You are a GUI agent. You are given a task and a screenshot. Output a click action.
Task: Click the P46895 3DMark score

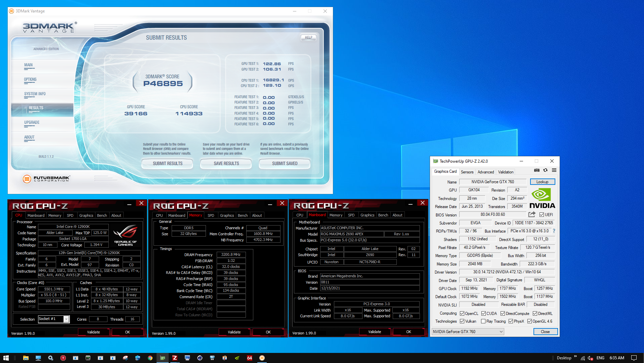[x=163, y=84]
